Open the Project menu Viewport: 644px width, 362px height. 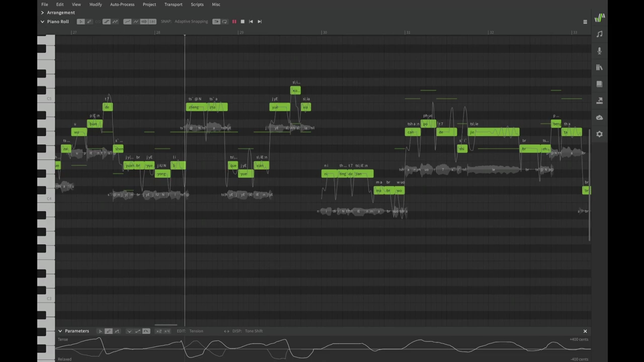point(149,5)
